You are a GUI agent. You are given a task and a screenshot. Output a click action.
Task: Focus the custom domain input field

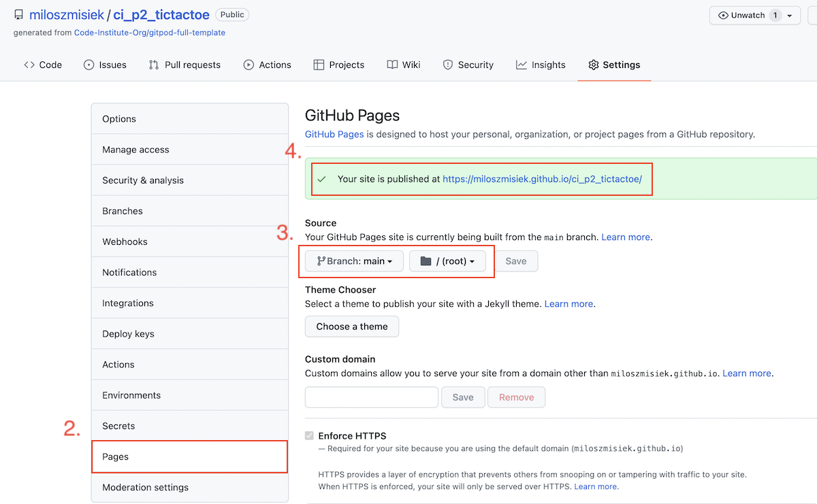372,397
